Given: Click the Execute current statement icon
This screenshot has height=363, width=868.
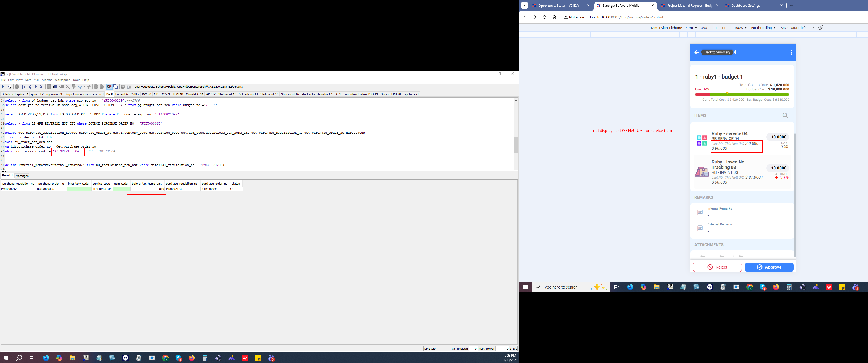Looking at the screenshot, I should click(9, 87).
